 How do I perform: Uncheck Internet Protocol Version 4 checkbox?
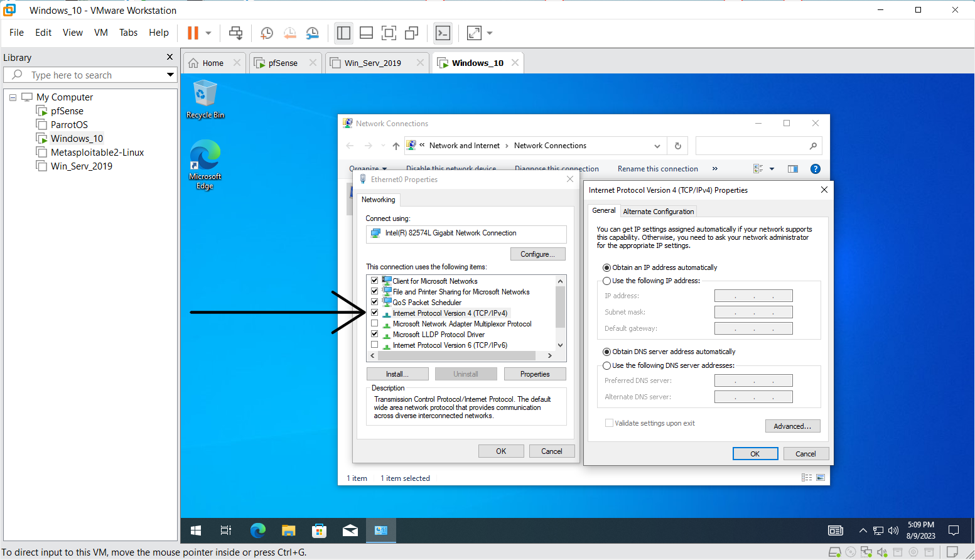[x=375, y=313]
